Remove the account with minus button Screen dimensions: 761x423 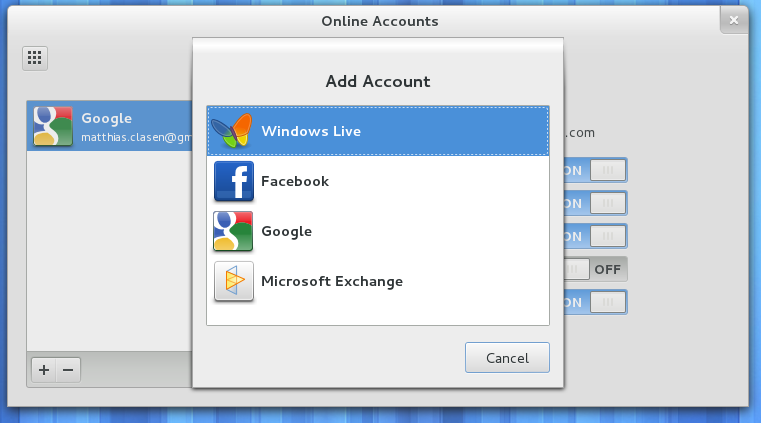(68, 370)
